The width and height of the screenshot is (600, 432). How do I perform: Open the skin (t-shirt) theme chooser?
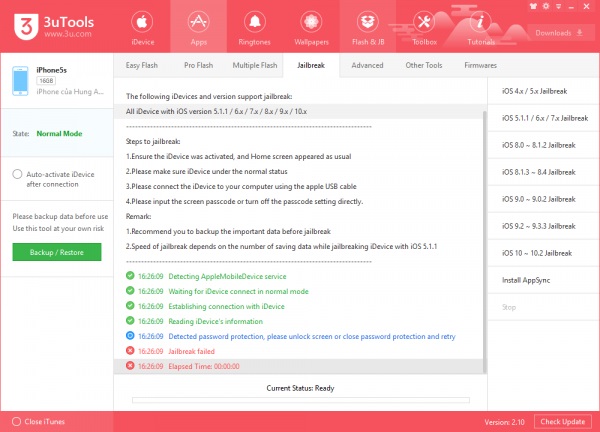click(533, 6)
